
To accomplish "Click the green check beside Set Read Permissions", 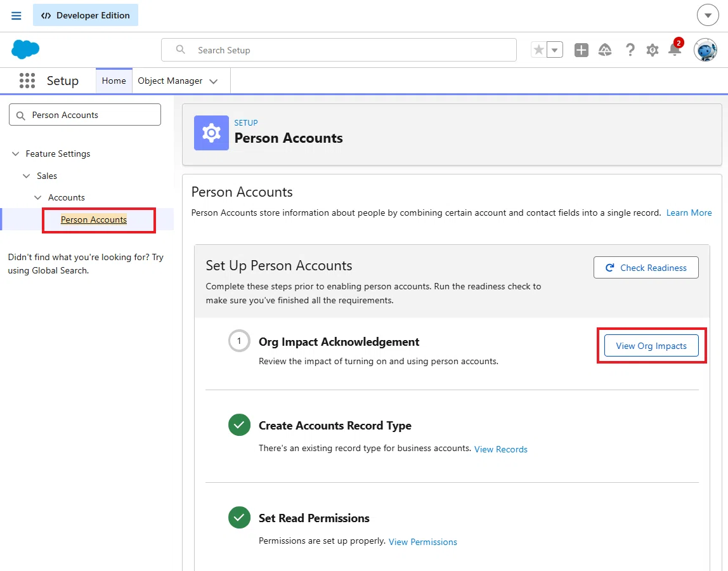I will point(239,517).
